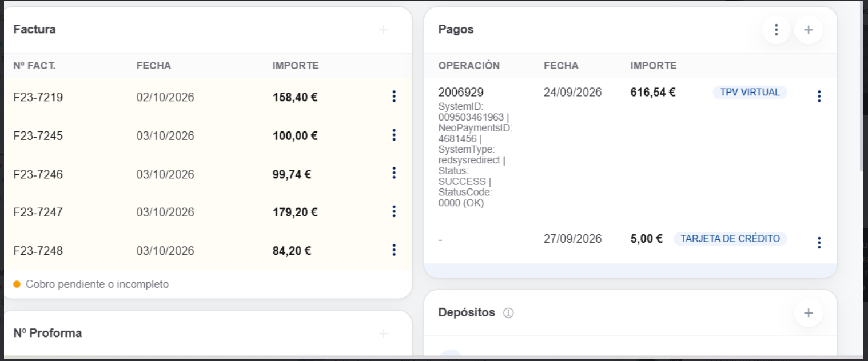Open options menu for invoice F23-7246
The height and width of the screenshot is (361, 868).
393,173
